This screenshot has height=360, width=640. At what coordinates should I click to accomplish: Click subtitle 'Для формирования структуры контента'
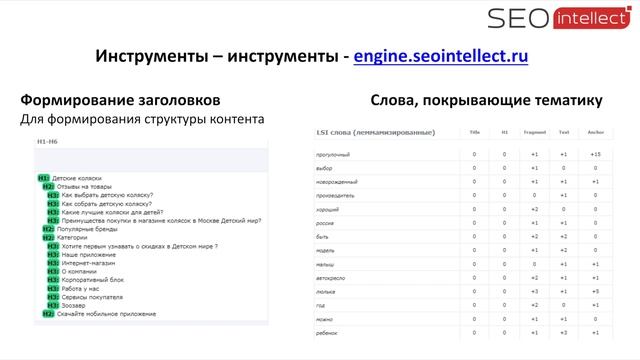tap(142, 119)
